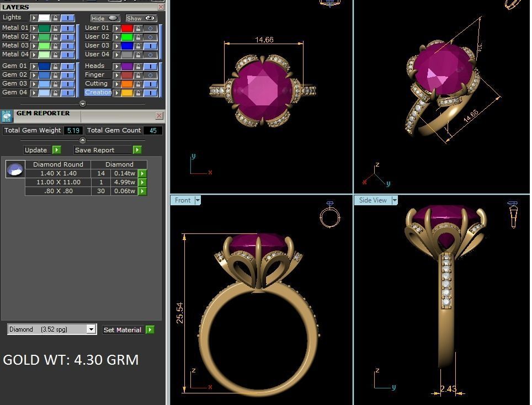532x405 pixels.
Task: Open the Diamond material dropdown
Action: pos(91,329)
